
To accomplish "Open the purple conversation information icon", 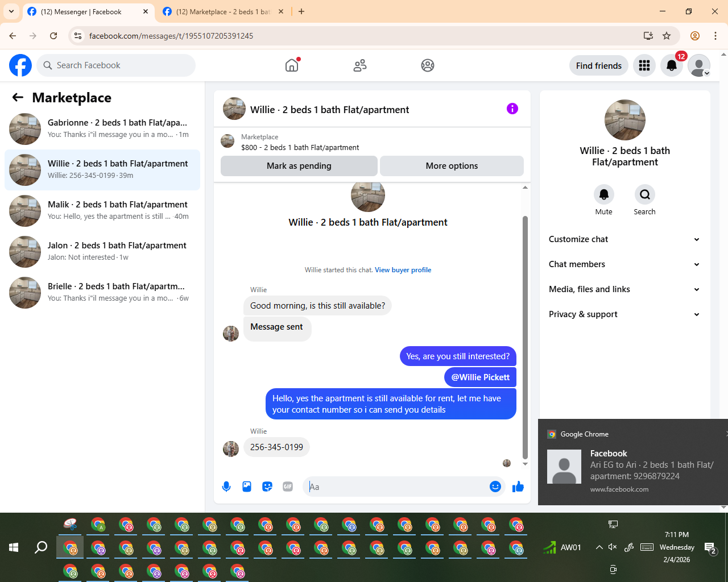I will (x=512, y=109).
